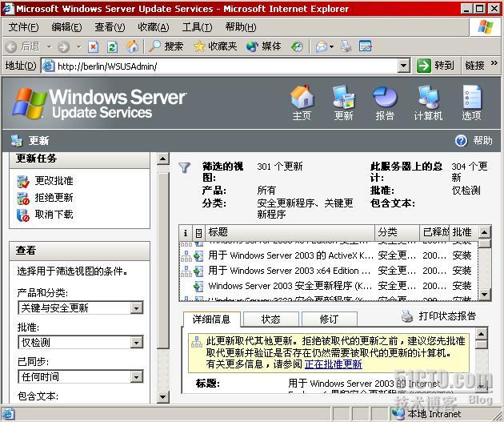The height and width of the screenshot is (422, 504).
Task: Switch to the 状态 tab
Action: coord(271,319)
